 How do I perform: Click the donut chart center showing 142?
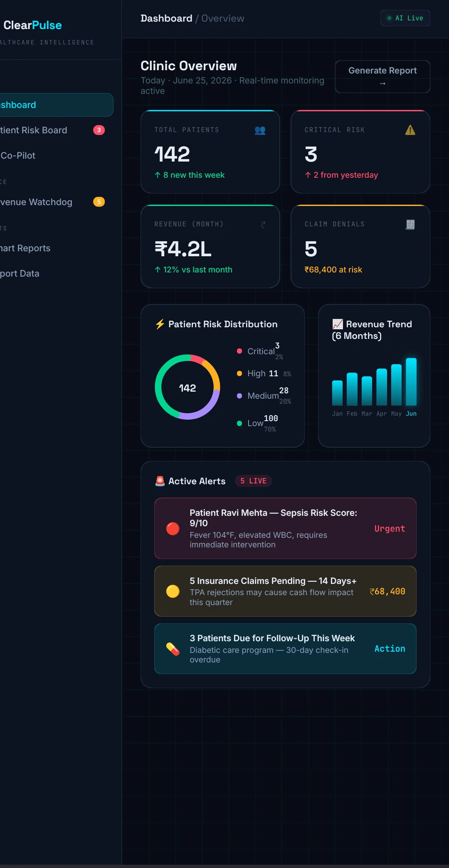(187, 388)
